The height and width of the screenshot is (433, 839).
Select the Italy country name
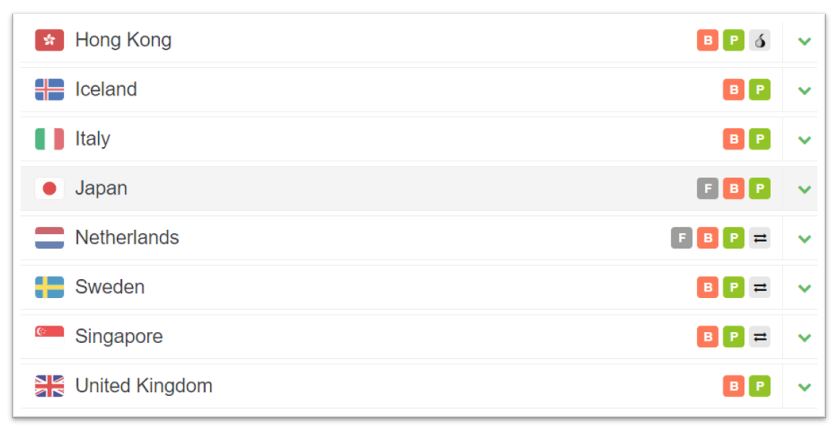(93, 139)
